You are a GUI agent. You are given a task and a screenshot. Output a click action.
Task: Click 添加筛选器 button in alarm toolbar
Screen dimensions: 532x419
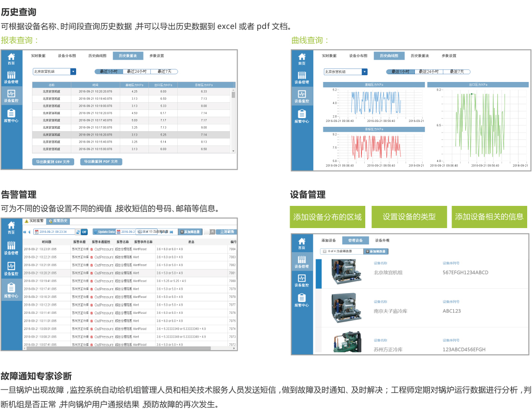[x=190, y=232]
